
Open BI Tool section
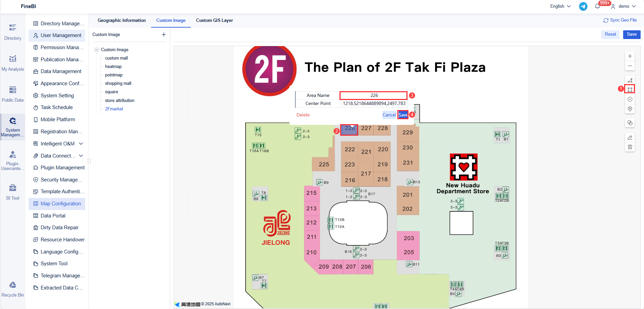13,192
